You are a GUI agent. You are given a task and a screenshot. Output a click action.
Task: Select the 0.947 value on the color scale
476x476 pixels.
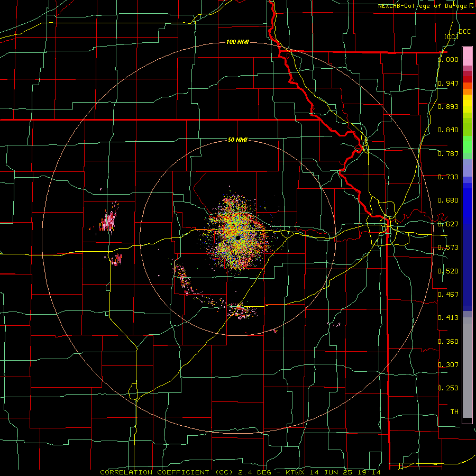[x=448, y=83]
